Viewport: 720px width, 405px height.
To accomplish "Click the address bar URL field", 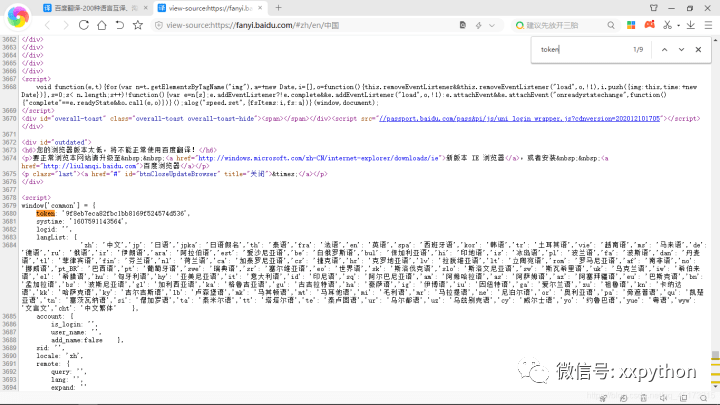I will tap(310, 25).
